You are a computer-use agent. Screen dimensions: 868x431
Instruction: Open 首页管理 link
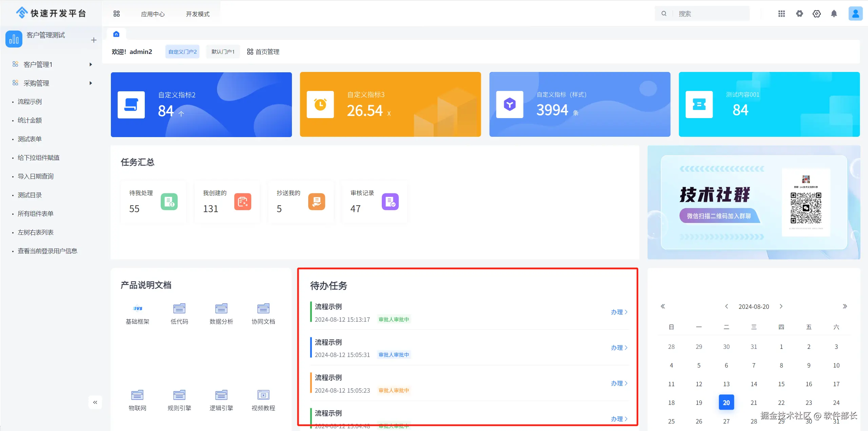click(x=263, y=52)
